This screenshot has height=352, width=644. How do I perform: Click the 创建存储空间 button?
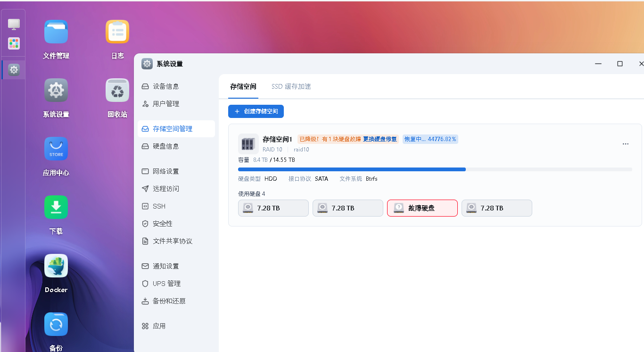point(256,111)
